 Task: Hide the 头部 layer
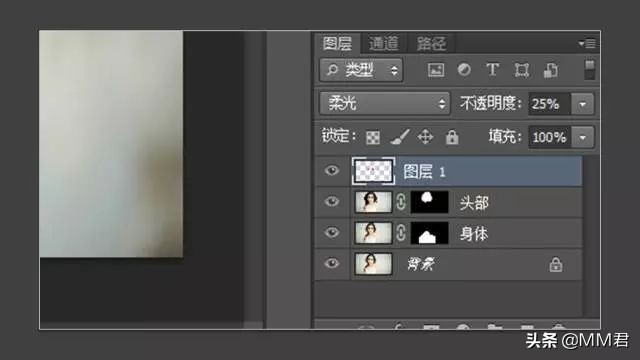click(332, 201)
